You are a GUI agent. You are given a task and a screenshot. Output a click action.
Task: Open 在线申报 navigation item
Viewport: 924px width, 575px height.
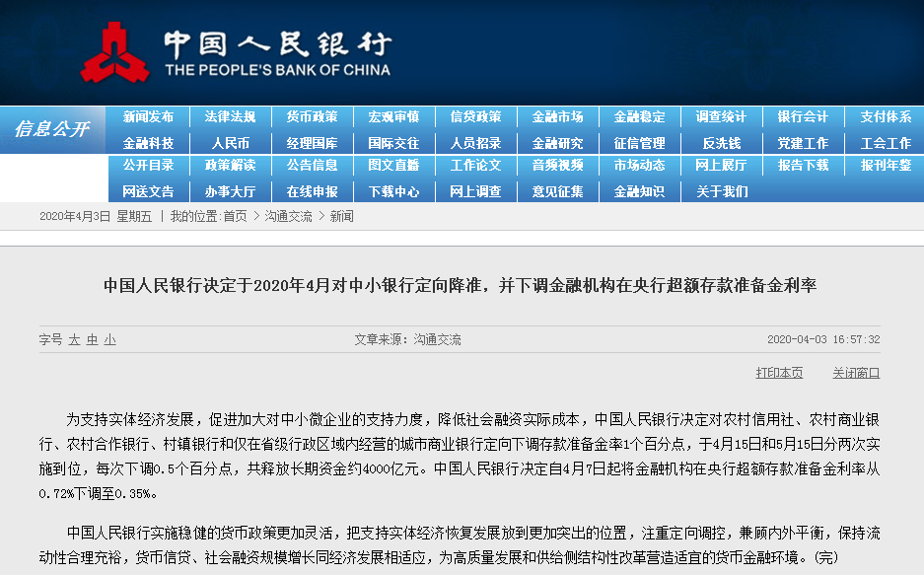pyautogui.click(x=313, y=191)
